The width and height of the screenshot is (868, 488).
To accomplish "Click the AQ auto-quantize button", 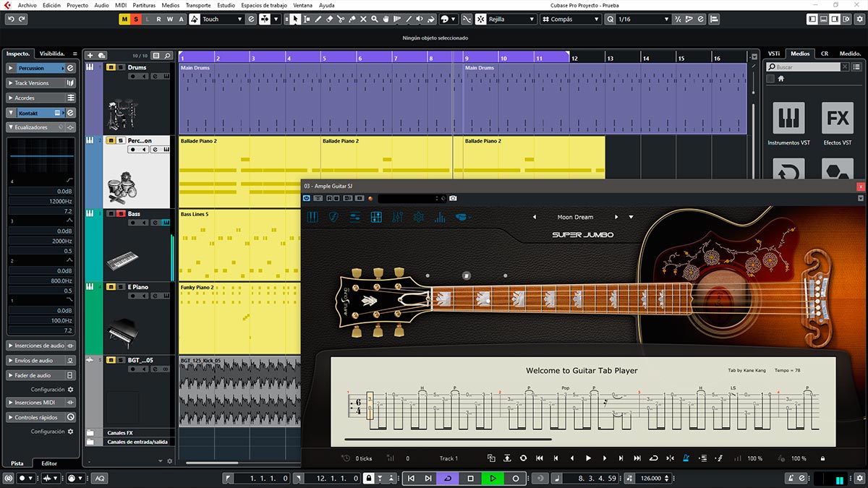I will coord(100,478).
